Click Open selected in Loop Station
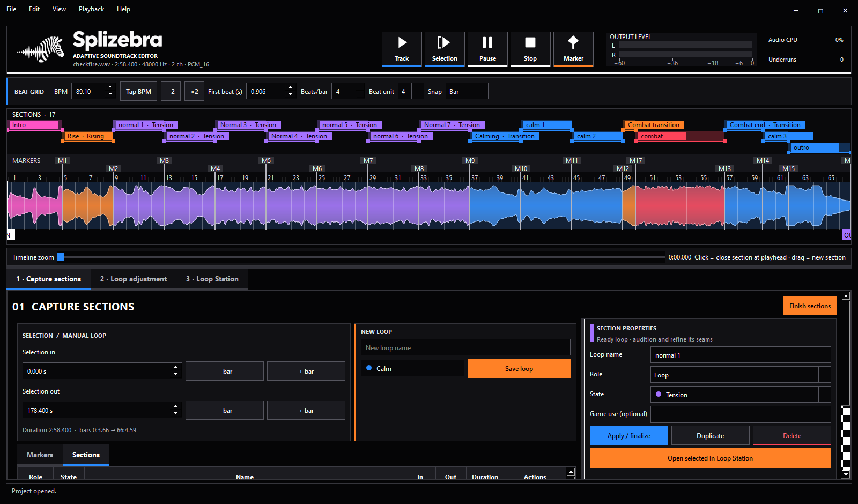This screenshot has height=504, width=858. [x=711, y=458]
